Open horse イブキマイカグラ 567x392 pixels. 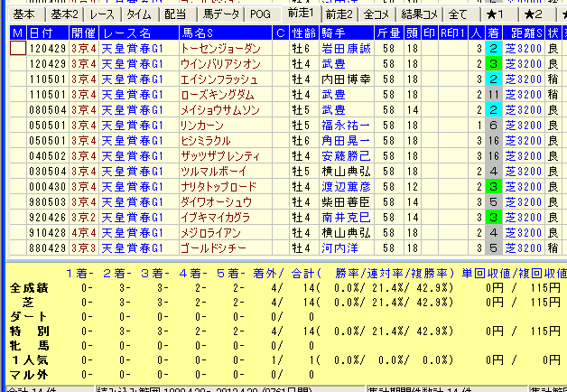coord(216,218)
